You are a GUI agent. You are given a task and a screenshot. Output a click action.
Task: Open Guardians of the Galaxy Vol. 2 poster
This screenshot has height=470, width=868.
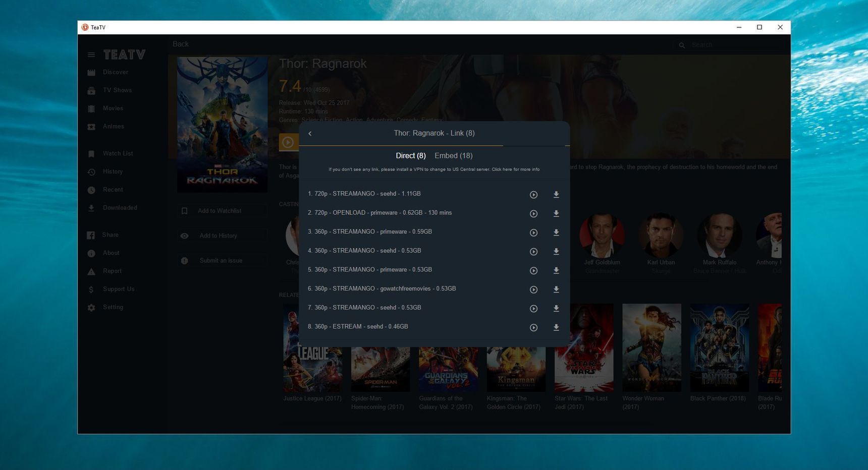click(x=448, y=369)
